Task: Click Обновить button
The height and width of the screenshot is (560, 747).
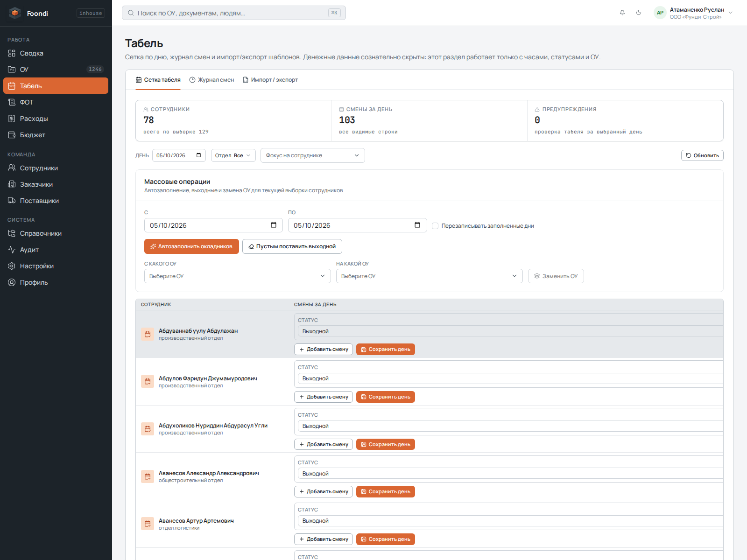Action: click(702, 155)
